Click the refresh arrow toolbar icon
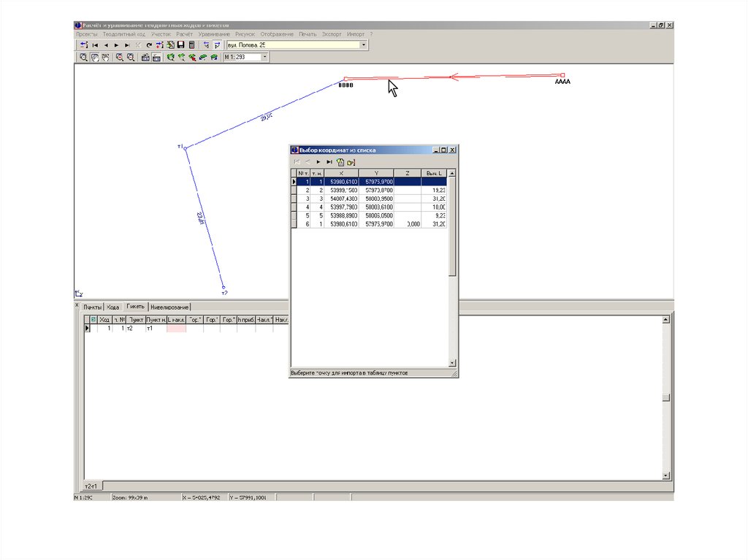The image size is (748, 560). click(148, 45)
